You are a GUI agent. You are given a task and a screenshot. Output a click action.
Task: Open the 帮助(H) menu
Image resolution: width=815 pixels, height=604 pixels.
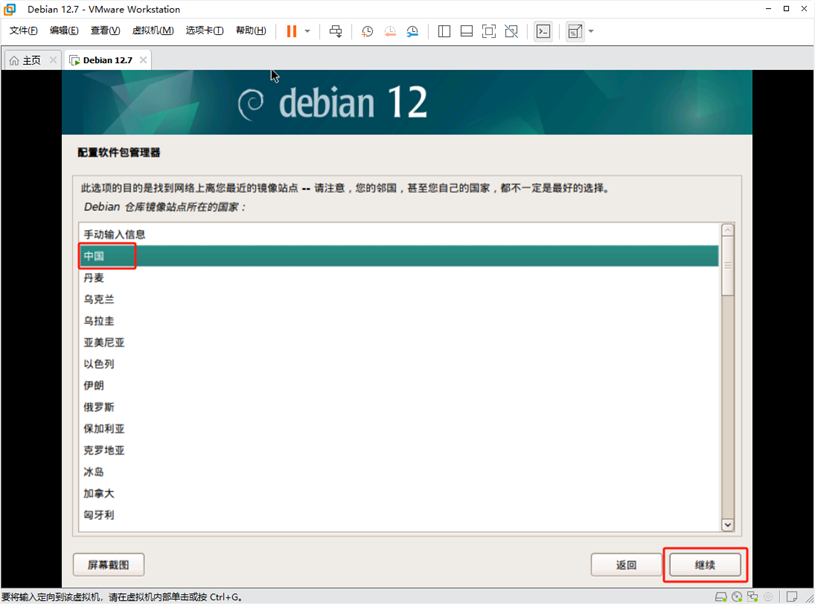tap(251, 31)
